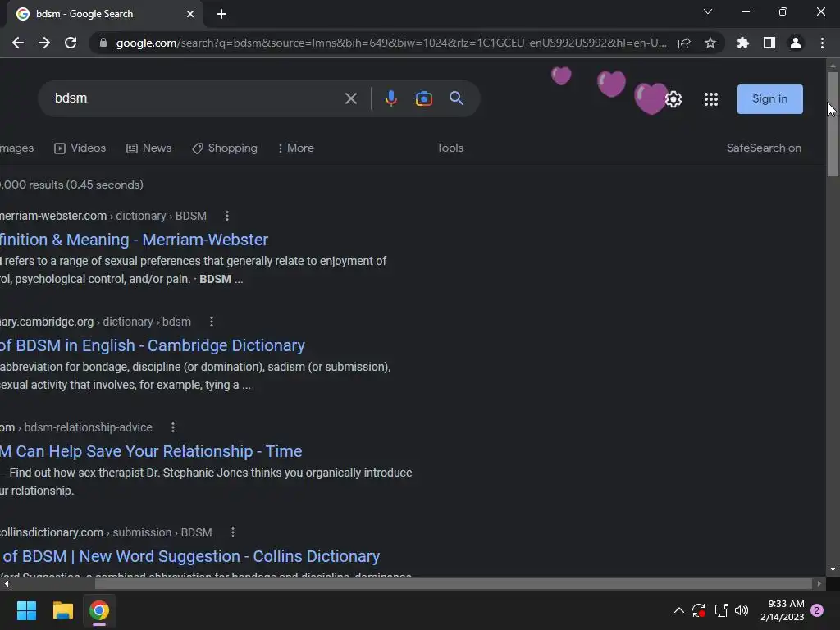Switch to Shopping results tab
Screen dimensions: 840x630
point(225,148)
